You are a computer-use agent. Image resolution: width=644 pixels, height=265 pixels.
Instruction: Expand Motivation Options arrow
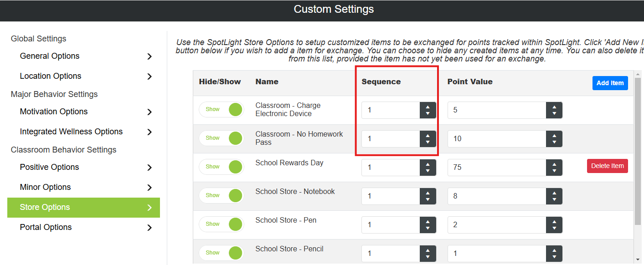tap(149, 112)
